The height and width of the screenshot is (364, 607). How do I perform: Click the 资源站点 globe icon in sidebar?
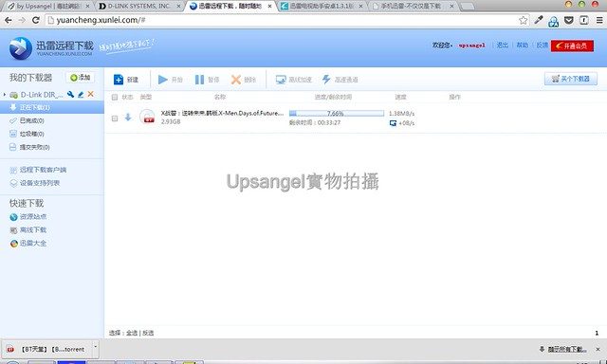coord(13,217)
